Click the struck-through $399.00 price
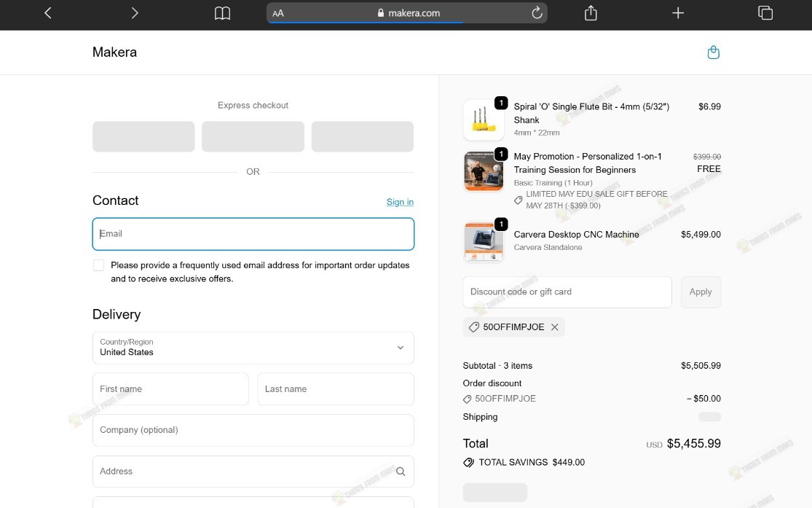This screenshot has width=812, height=508. tap(707, 157)
